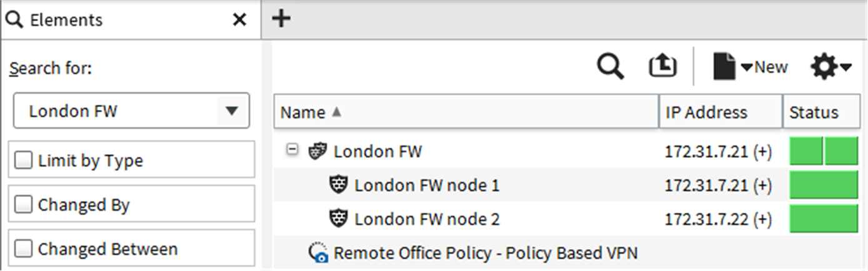Screen dimensions: 868x271
Task: Click the London FW node 2 shield icon
Action: pos(338,219)
